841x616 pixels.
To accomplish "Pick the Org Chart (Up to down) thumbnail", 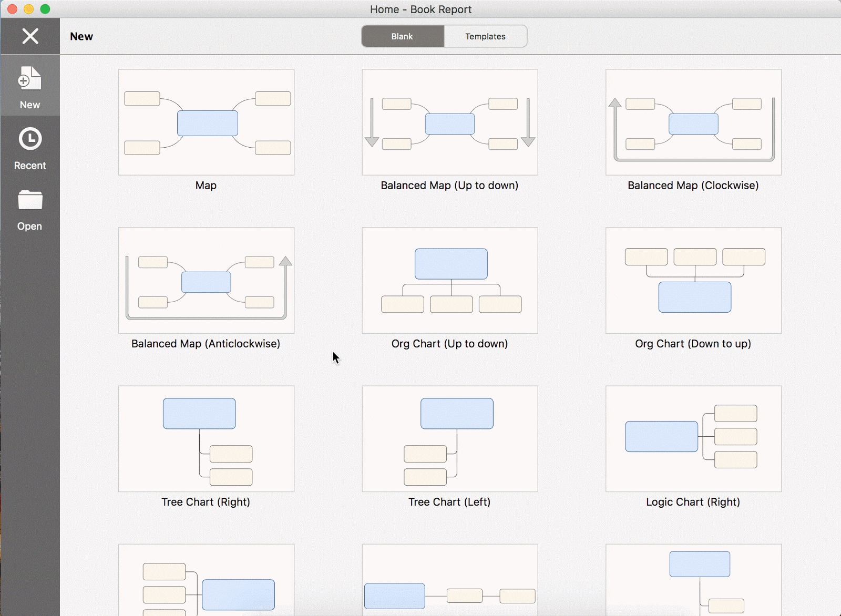I will click(450, 281).
